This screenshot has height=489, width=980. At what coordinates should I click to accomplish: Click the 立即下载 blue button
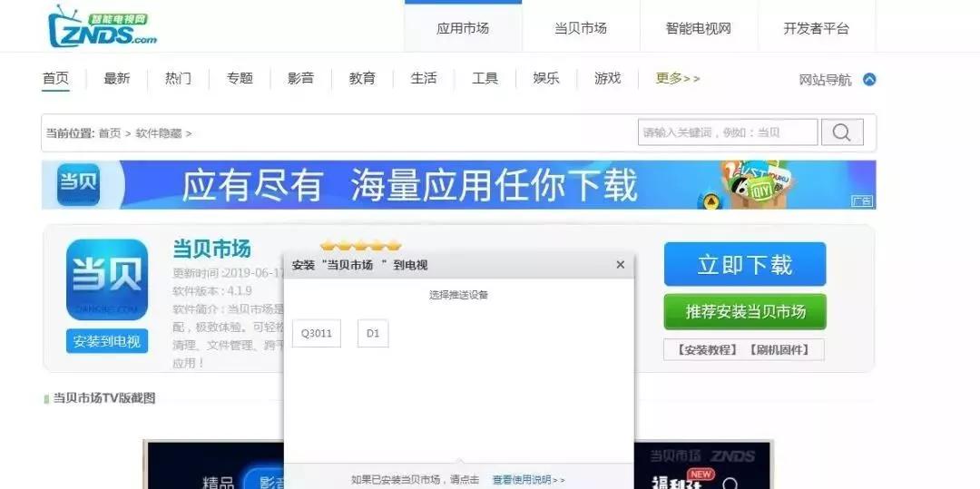pos(745,264)
